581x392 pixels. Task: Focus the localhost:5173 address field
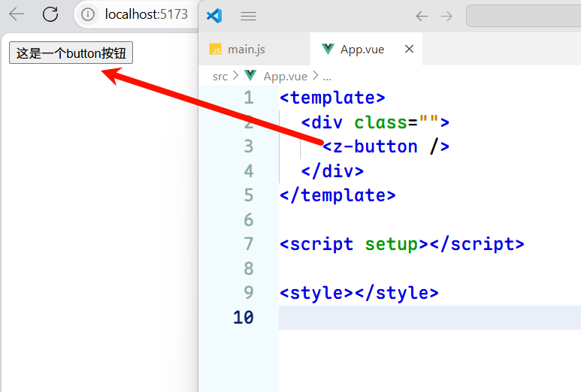point(146,14)
